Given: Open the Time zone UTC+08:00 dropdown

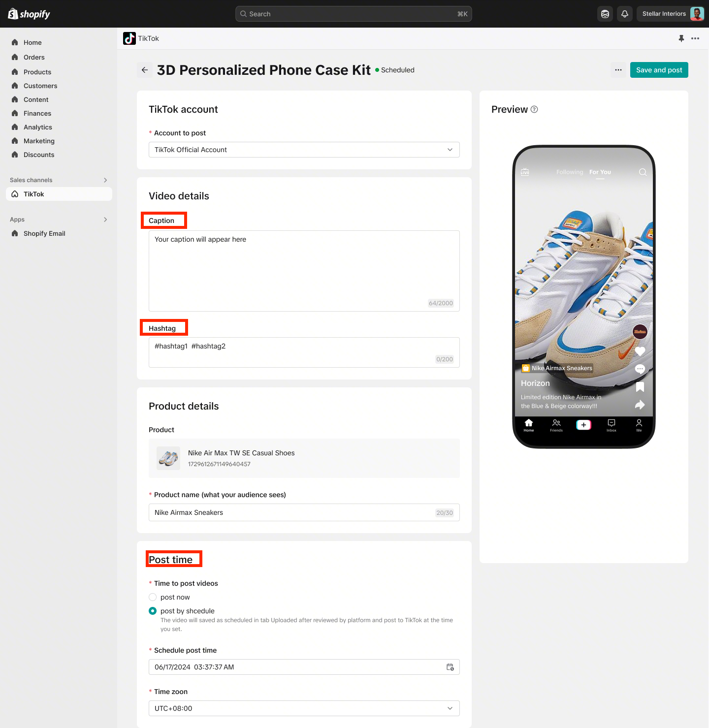Looking at the screenshot, I should point(304,708).
